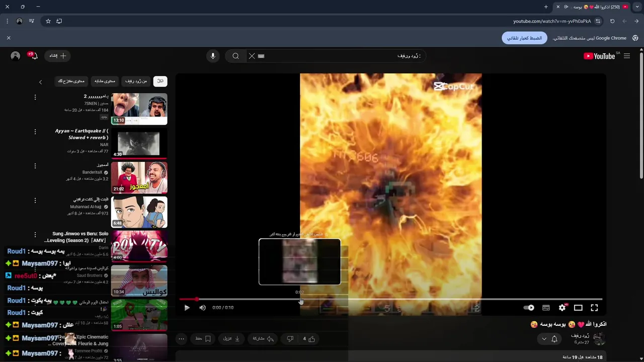The width and height of the screenshot is (644, 362).
Task: Select the محتوى مشابه chip
Action: [x=105, y=81]
